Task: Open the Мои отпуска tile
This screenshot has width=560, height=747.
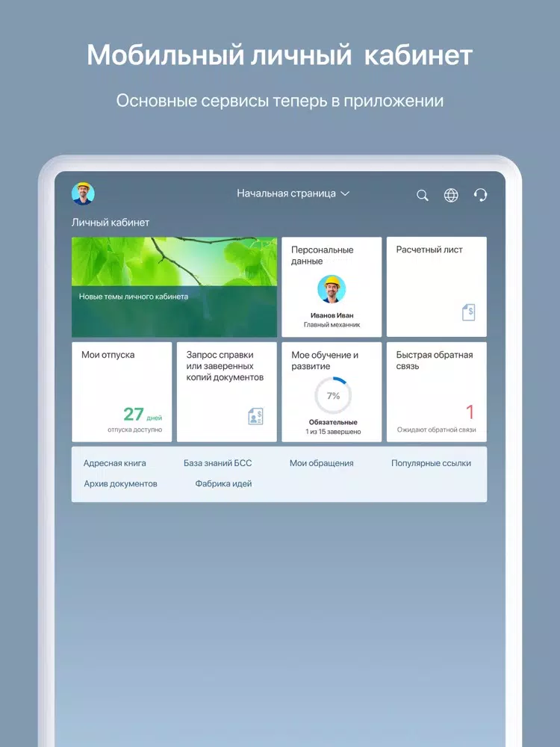Action: pyautogui.click(x=122, y=392)
